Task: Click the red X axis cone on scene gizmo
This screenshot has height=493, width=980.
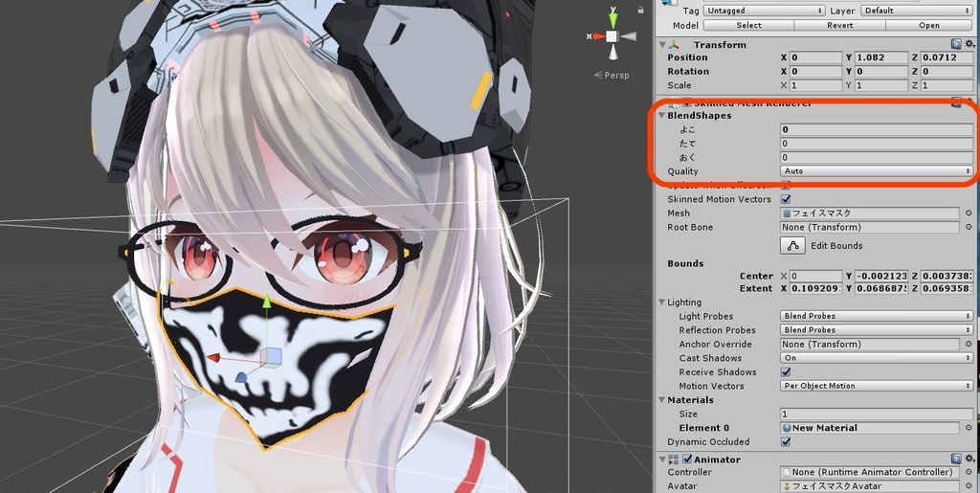Action: [598, 36]
